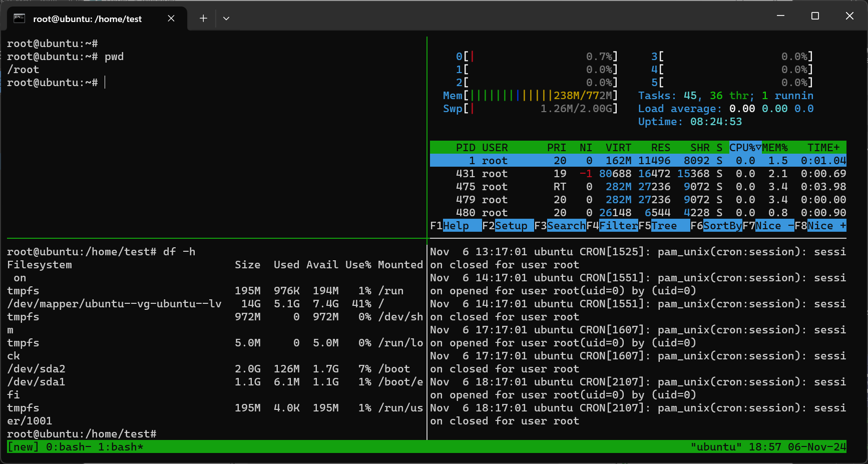Click the "ubuntu" hostname in status bar
The width and height of the screenshot is (868, 464).
(716, 447)
